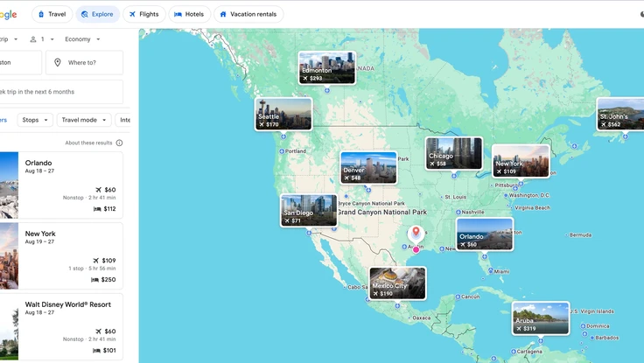Screen dimensions: 644x363
Task: Open the trip dates field
Action: tap(61, 92)
